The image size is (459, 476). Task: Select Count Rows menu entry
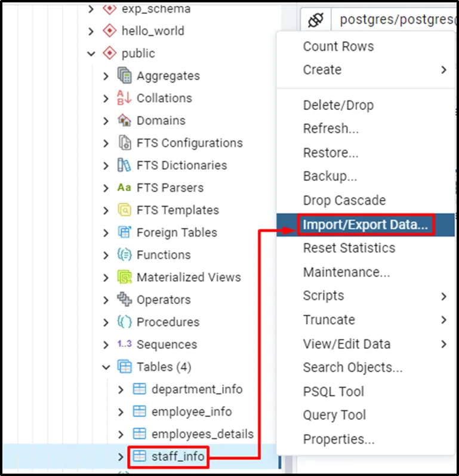pyautogui.click(x=338, y=47)
